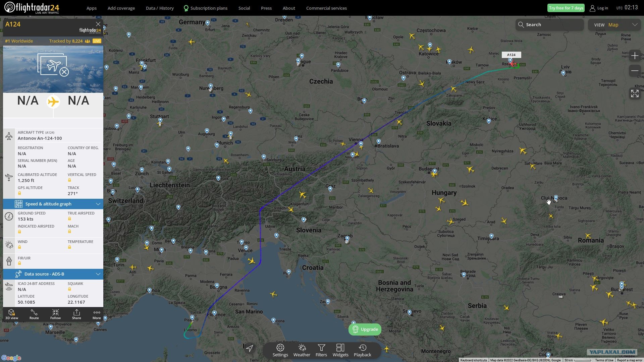Open Subscription plans
Image resolution: width=644 pixels, height=362 pixels.
206,8
